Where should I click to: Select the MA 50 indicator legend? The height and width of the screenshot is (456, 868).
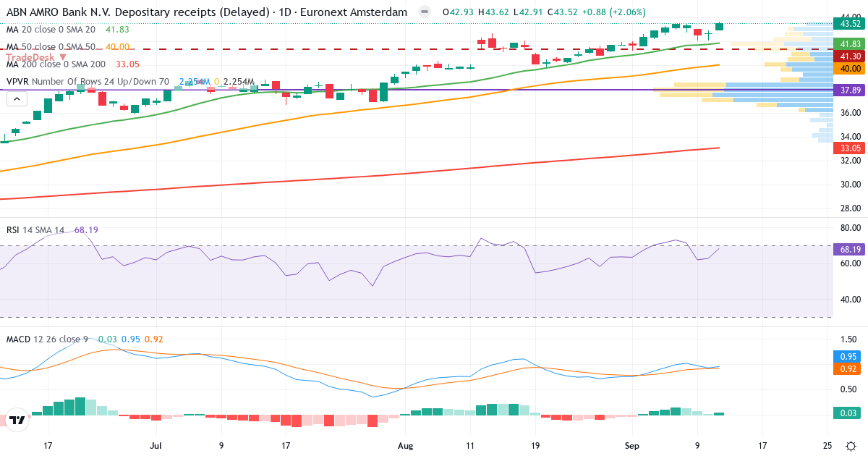(x=51, y=47)
